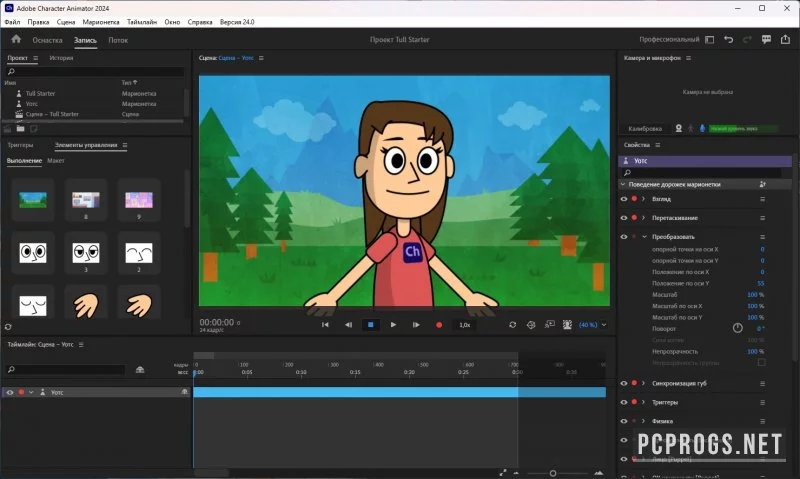Click the globe-shaped icon below the stage
This screenshot has height=479, width=800.
pos(531,324)
